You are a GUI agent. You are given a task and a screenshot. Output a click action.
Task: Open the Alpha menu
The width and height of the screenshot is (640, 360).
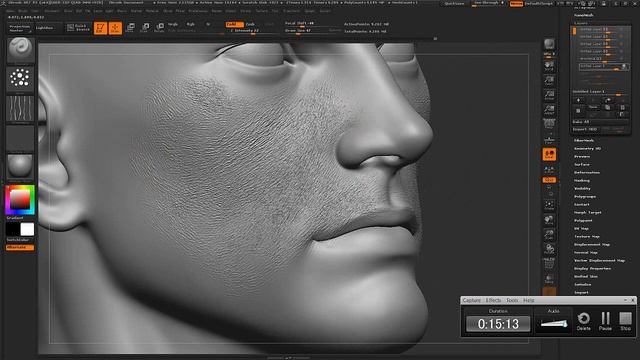(x=11, y=11)
